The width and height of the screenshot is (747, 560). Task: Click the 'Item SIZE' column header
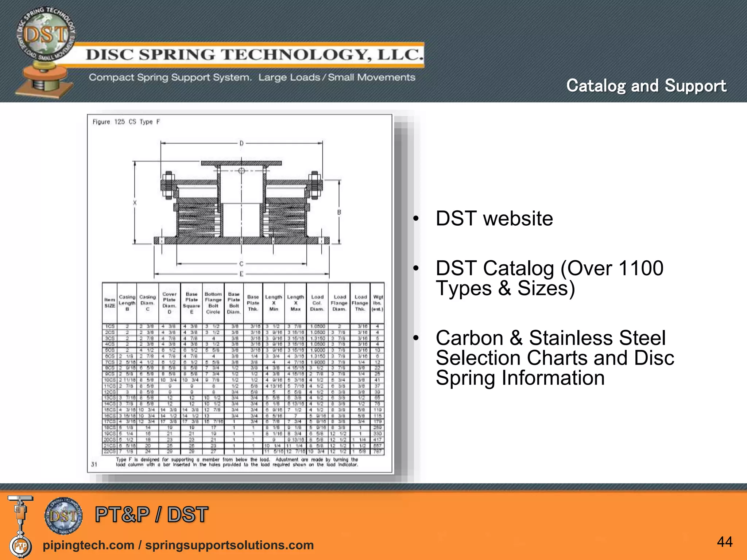pos(110,303)
